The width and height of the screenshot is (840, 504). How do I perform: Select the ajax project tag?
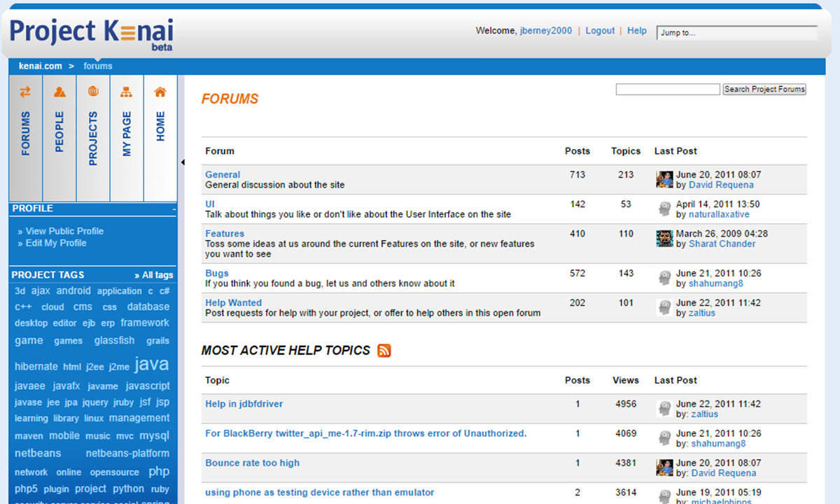(41, 290)
